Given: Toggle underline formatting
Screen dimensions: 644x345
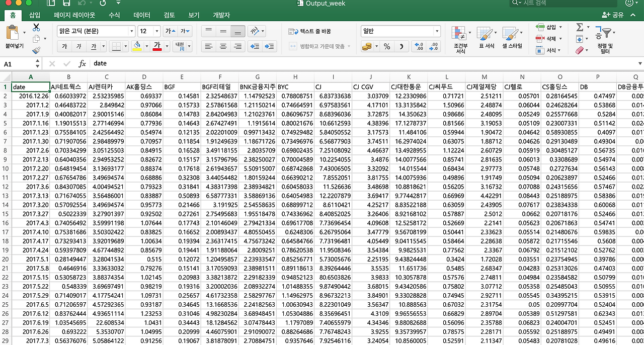Looking at the screenshot, I should pyautogui.click(x=94, y=46).
